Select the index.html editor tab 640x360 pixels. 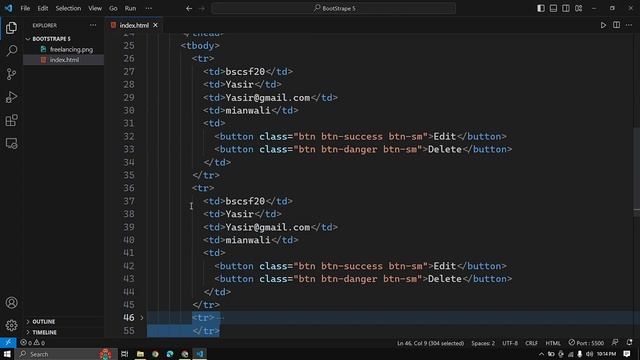pyautogui.click(x=134, y=25)
